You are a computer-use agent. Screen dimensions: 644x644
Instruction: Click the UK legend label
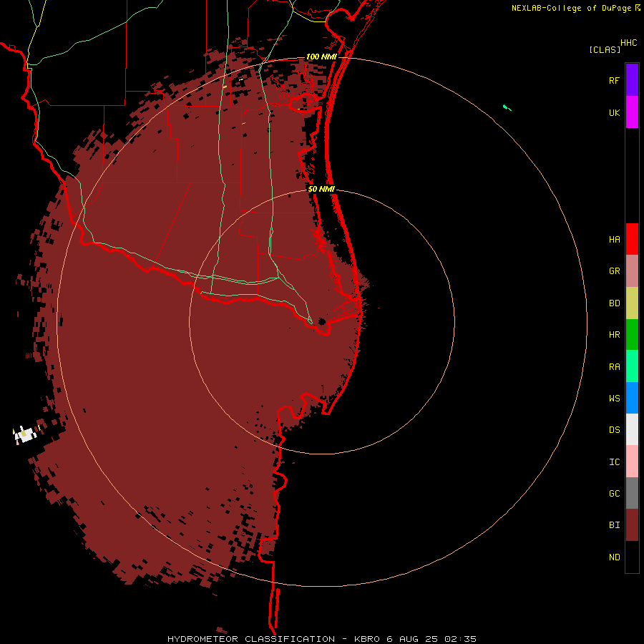[614, 112]
